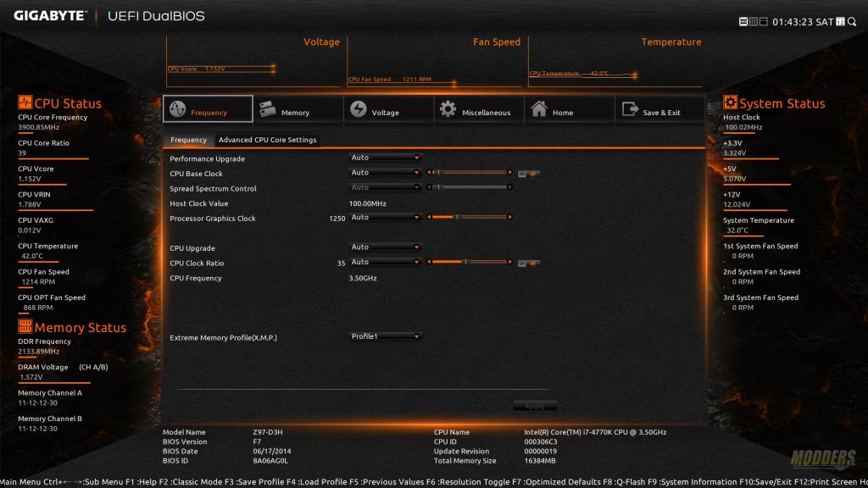Click the Total Memory Size 16384MB value

tap(540, 461)
